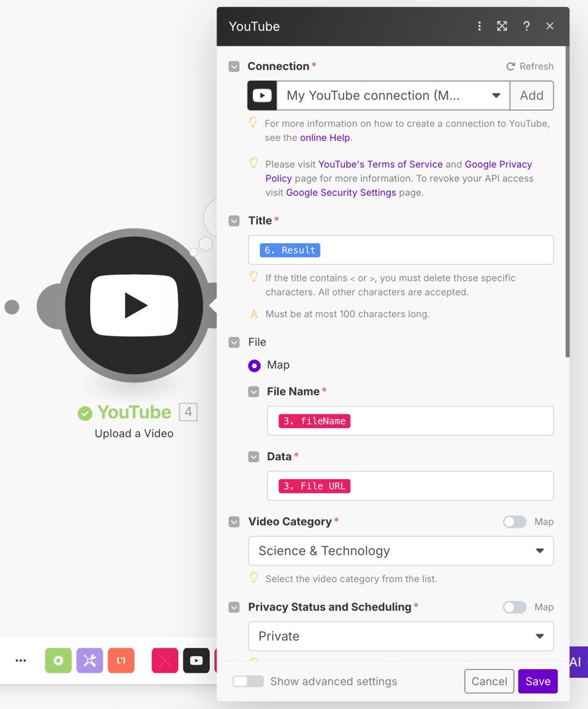Open the online Help link

coord(325,138)
